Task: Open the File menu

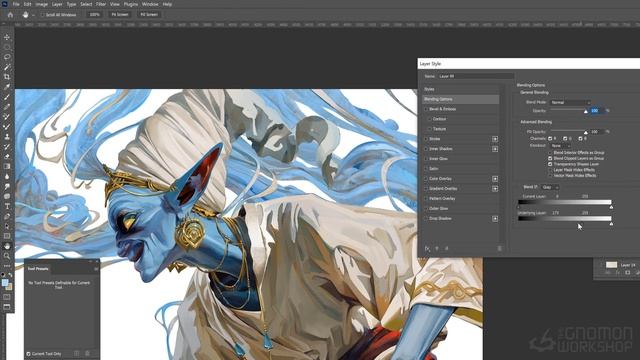Action: (16, 4)
